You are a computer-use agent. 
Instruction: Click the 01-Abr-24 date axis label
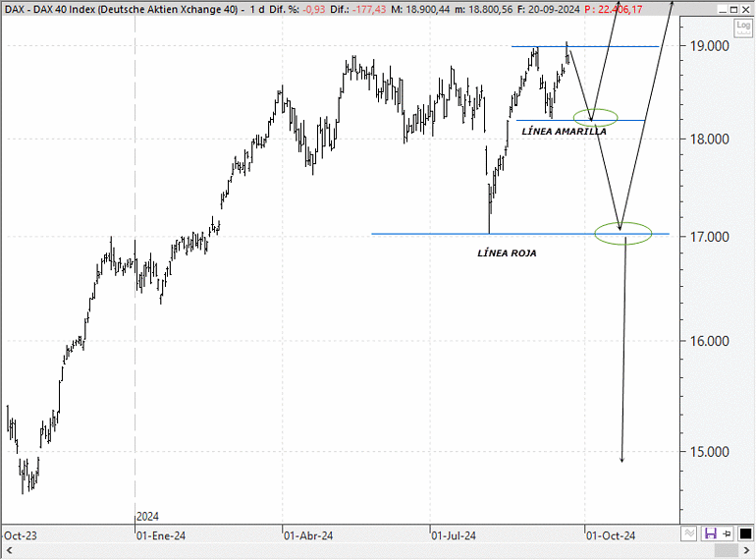[x=308, y=535]
